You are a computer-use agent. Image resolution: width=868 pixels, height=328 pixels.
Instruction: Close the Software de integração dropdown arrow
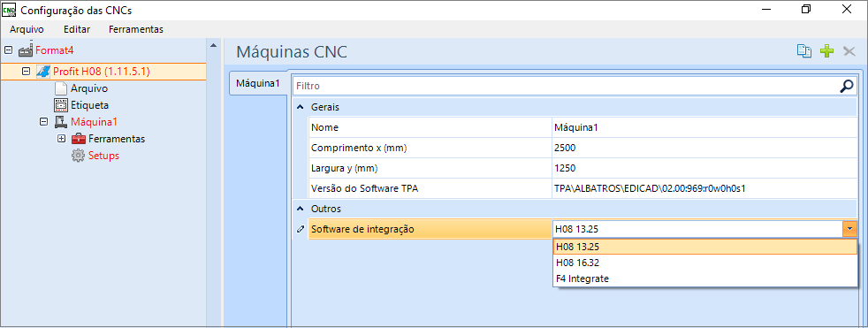[x=849, y=229]
